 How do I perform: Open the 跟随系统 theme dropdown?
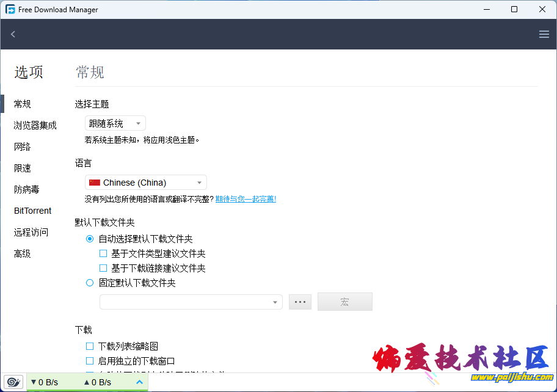pyautogui.click(x=115, y=123)
